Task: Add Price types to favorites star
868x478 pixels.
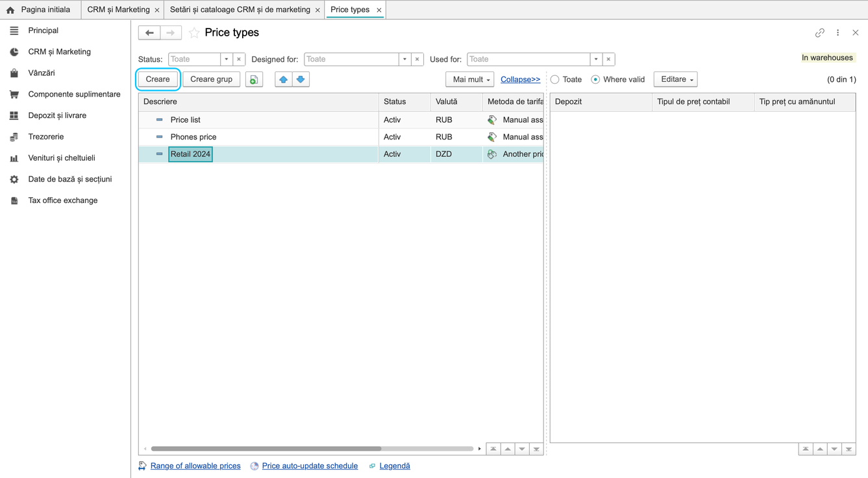Action: pyautogui.click(x=194, y=32)
